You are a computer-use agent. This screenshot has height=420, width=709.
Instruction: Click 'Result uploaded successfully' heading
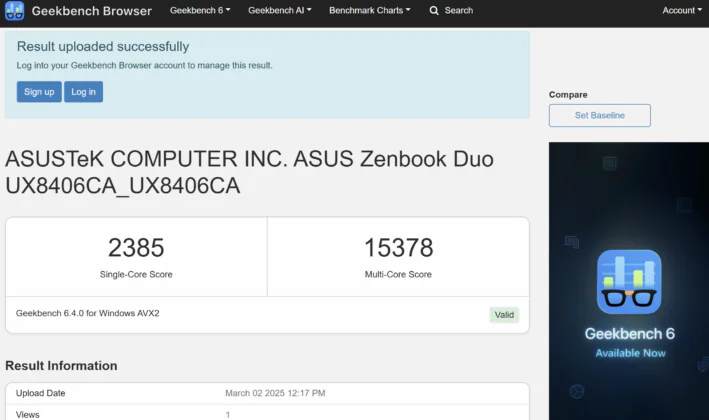(103, 47)
